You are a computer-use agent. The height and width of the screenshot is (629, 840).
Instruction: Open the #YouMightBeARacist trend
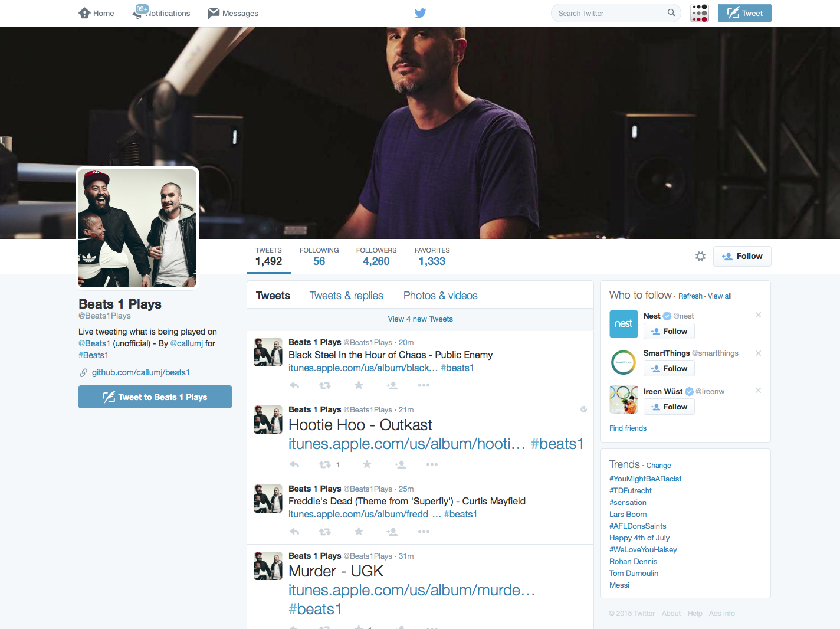pyautogui.click(x=645, y=479)
